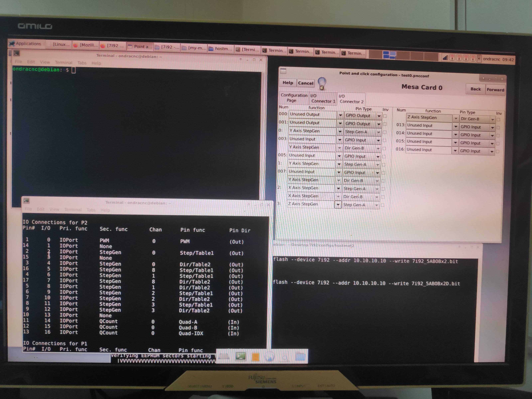Click Forward in the pncconf wizard
Image resolution: width=532 pixels, height=399 pixels.
tap(495, 90)
